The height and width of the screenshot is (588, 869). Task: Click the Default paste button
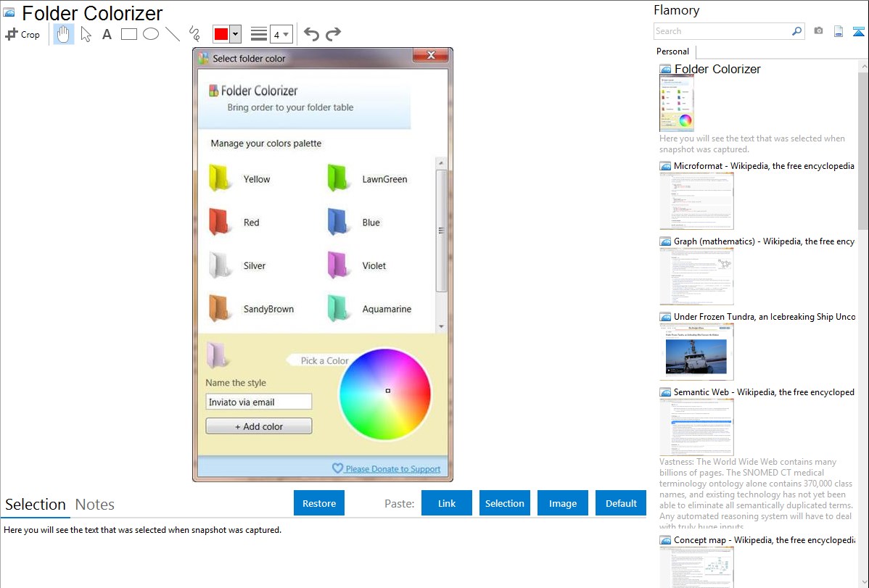point(621,503)
